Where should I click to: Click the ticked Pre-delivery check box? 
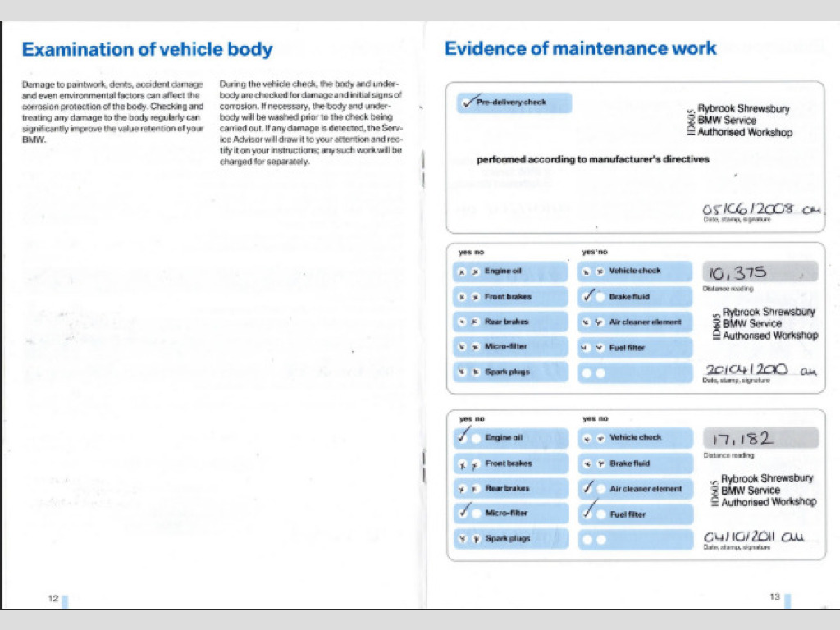[469, 103]
